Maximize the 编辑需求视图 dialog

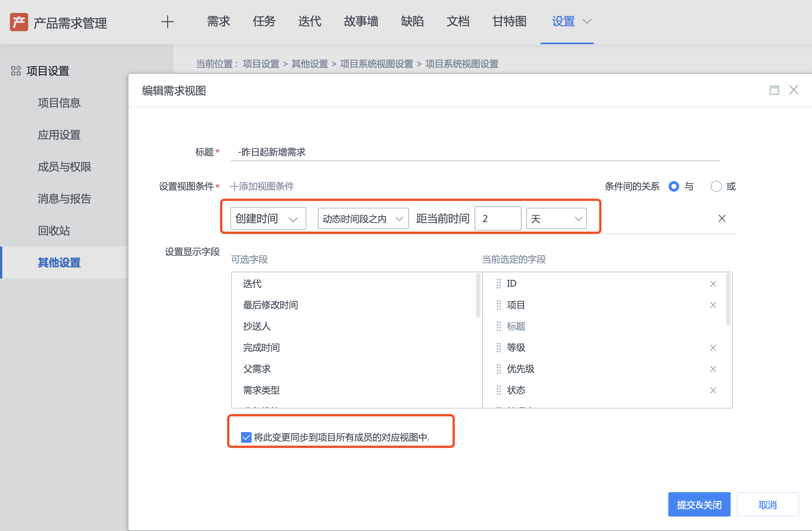(x=774, y=90)
